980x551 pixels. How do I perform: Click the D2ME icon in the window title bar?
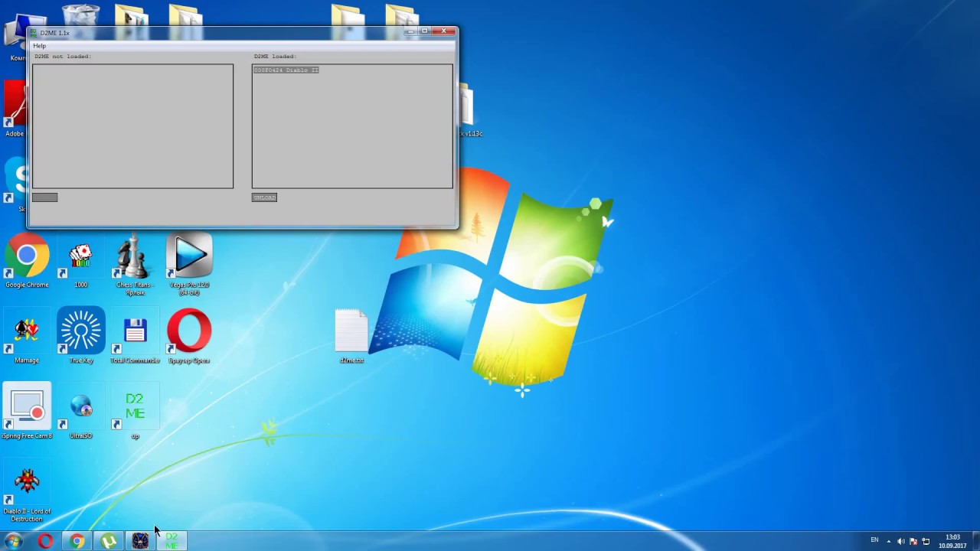(34, 33)
